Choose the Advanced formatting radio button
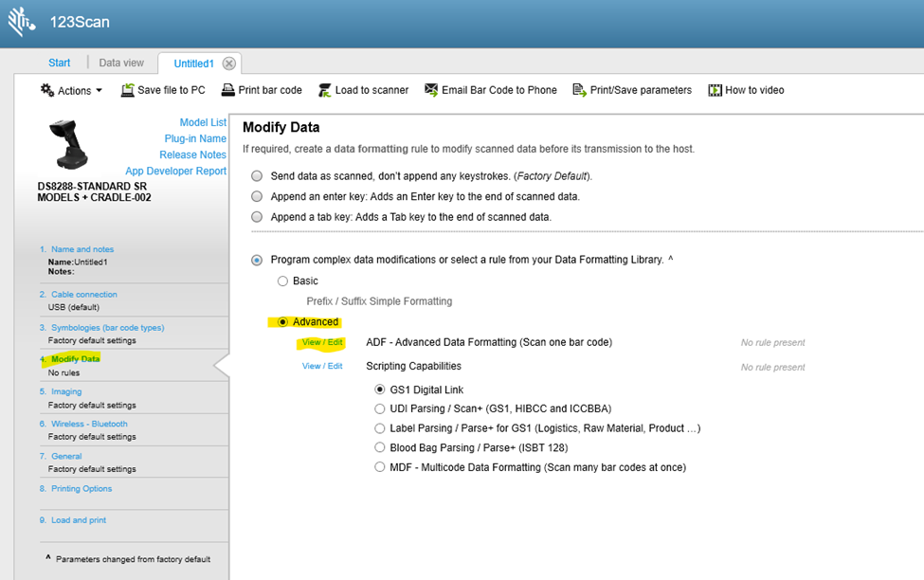 [282, 322]
